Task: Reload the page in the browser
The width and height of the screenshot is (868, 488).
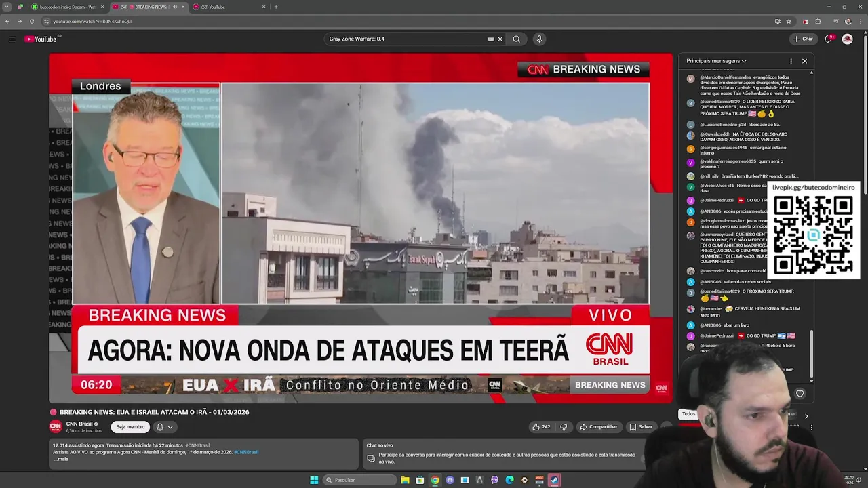Action: pos(31,21)
